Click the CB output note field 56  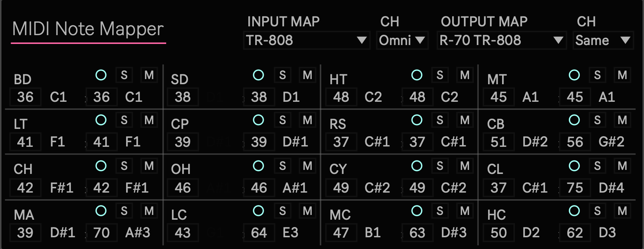tap(575, 142)
